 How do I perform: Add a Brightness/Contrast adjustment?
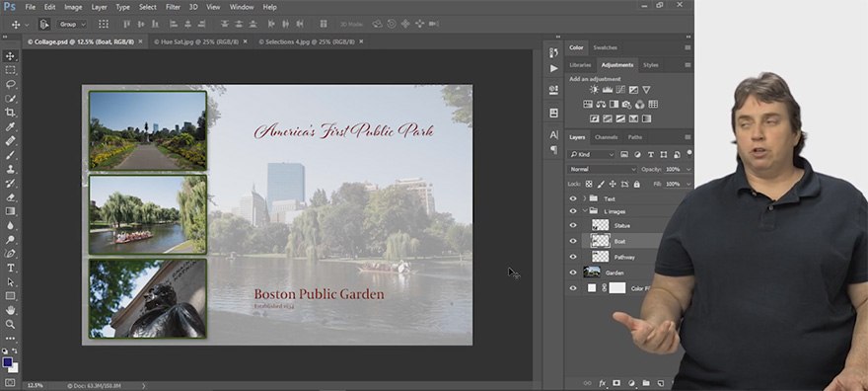[594, 90]
